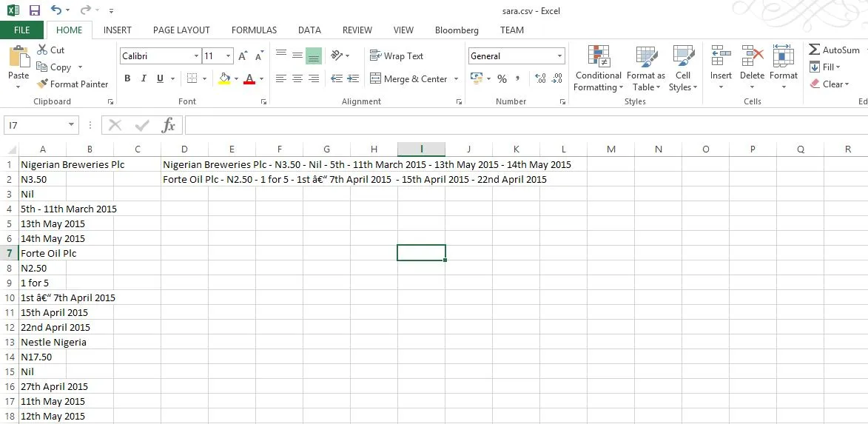
Task: Open the General number format dropdown
Action: (559, 56)
